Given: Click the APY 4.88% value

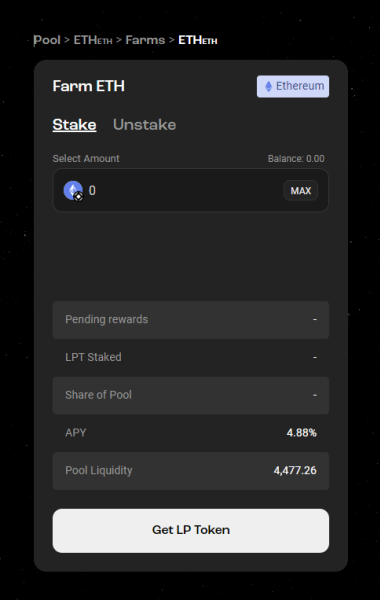Looking at the screenshot, I should pyautogui.click(x=302, y=433).
